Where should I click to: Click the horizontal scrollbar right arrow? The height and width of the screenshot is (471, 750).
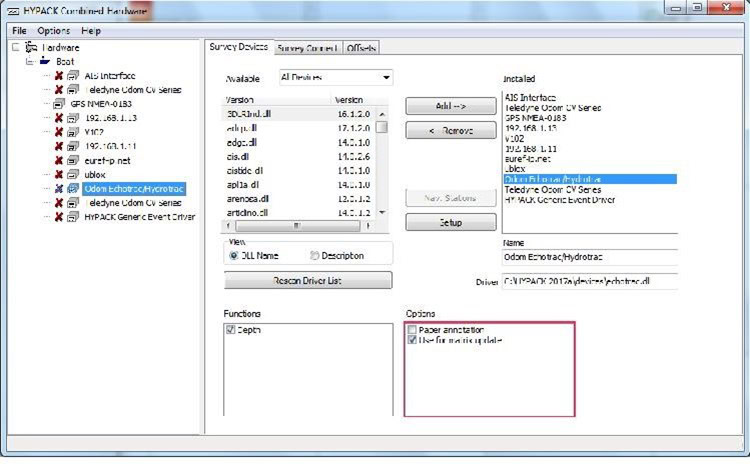[x=368, y=225]
